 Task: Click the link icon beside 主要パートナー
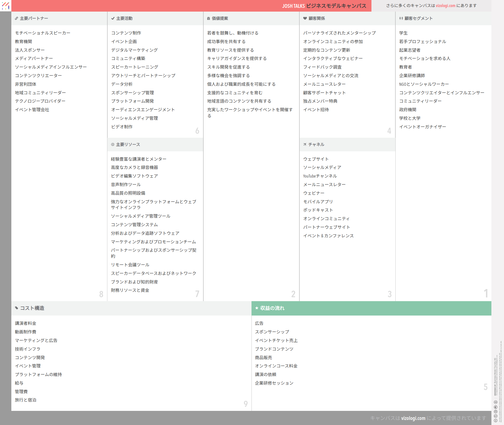[16, 18]
